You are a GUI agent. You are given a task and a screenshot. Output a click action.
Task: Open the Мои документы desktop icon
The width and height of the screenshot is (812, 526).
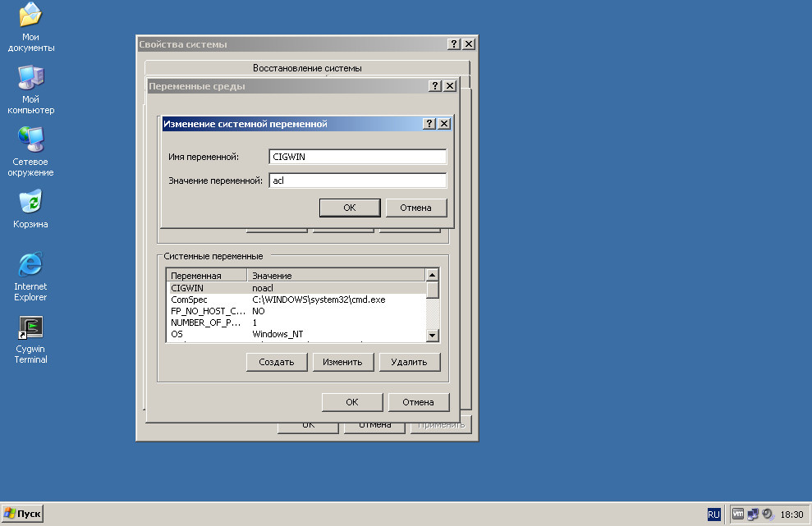click(x=30, y=27)
